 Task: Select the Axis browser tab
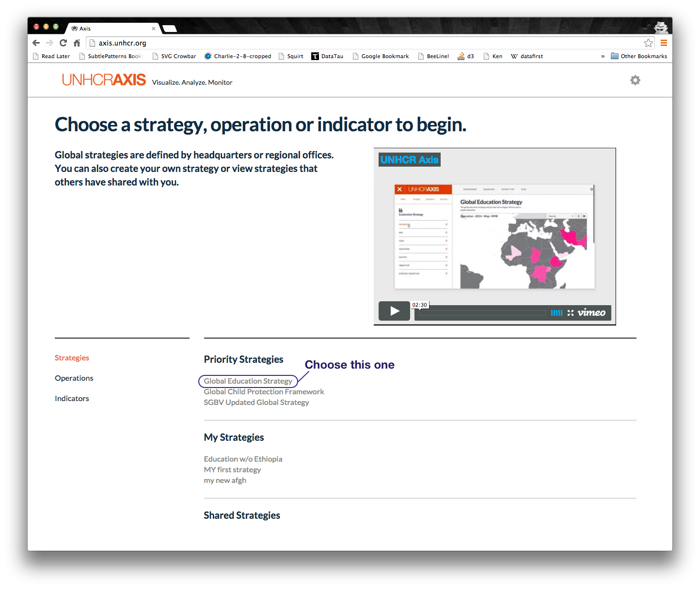(113, 29)
